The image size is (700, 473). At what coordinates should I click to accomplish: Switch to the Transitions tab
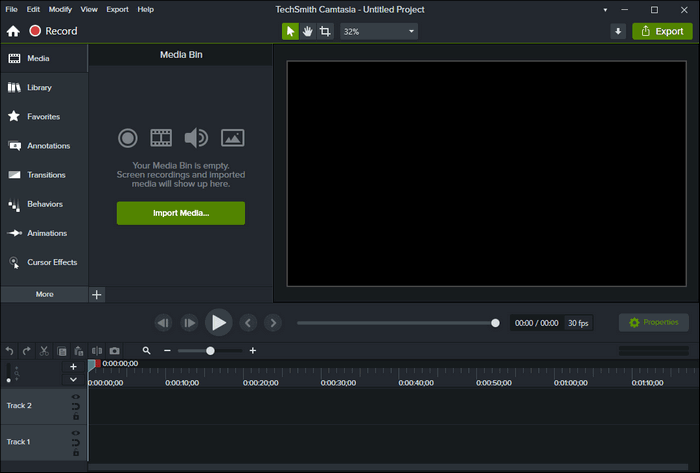click(x=44, y=175)
